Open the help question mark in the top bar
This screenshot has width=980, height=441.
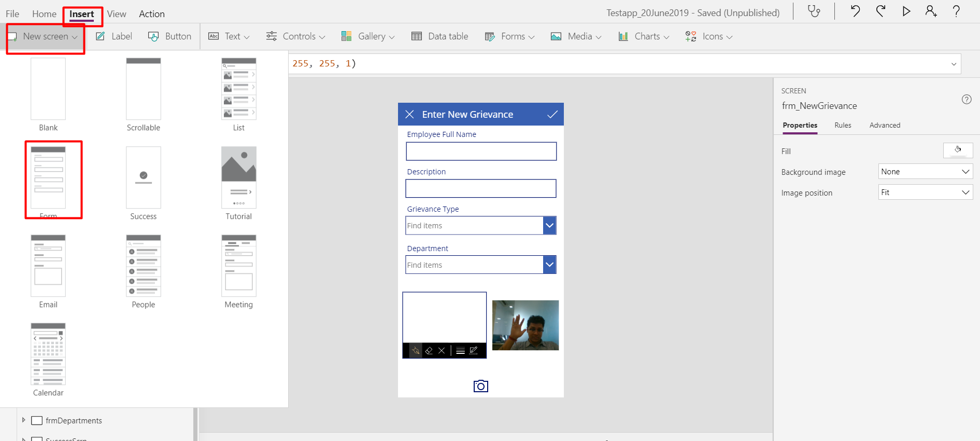pyautogui.click(x=957, y=11)
